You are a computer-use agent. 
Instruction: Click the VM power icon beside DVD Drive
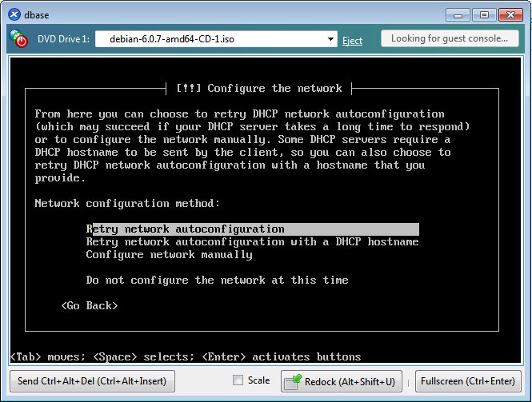coord(18,38)
